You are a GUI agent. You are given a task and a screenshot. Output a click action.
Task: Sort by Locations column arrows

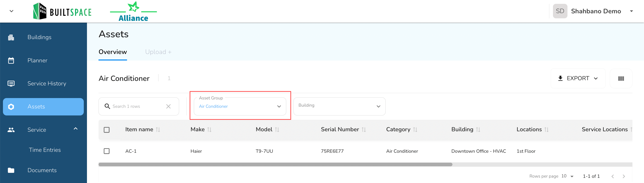546,130
